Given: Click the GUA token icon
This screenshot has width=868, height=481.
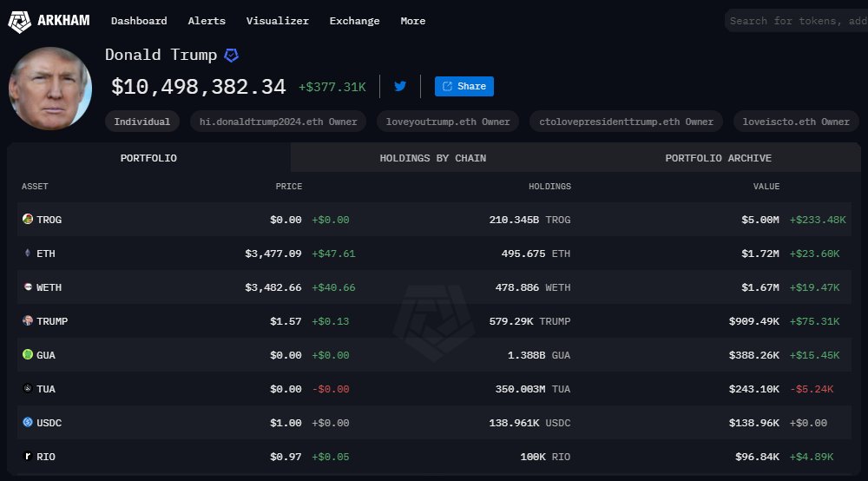Looking at the screenshot, I should point(27,354).
